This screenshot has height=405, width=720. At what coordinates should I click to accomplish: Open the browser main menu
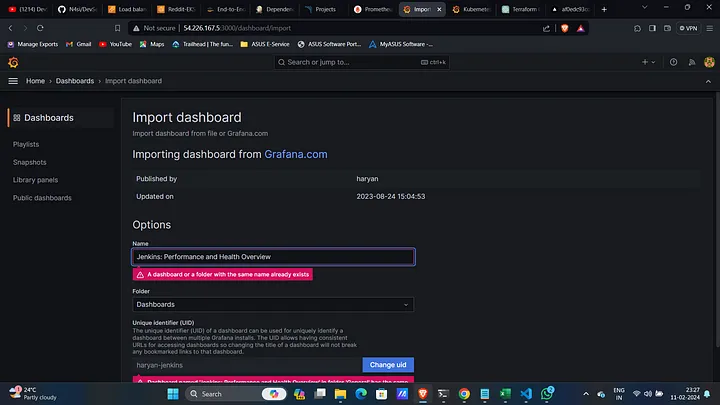pos(709,28)
